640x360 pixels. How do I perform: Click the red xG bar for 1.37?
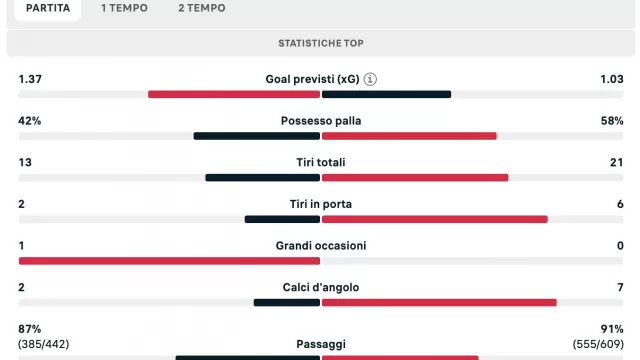point(234,94)
